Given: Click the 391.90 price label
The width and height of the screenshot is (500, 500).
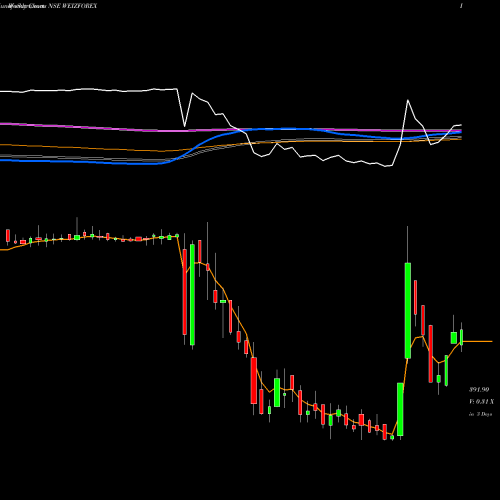Looking at the screenshot, I should [x=479, y=389].
